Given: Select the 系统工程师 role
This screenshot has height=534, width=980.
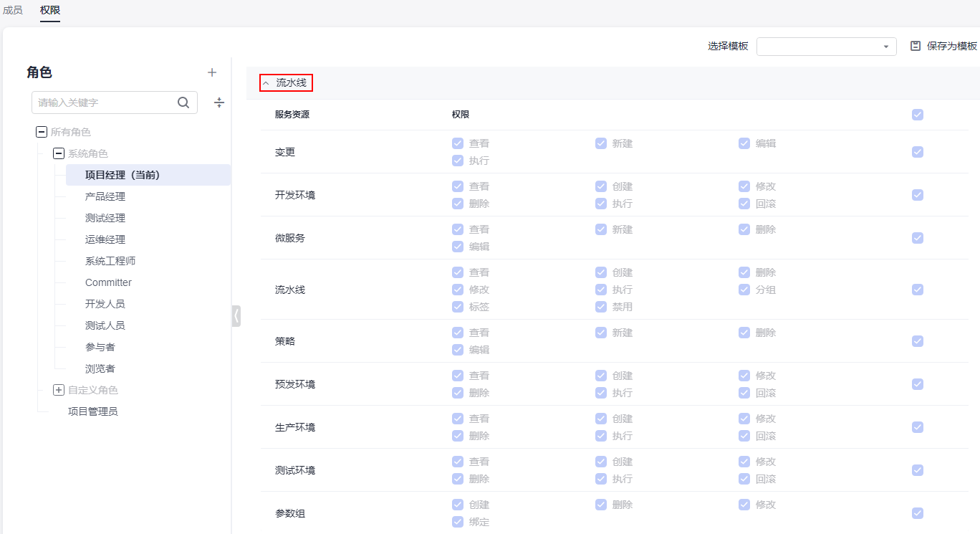Looking at the screenshot, I should tap(110, 261).
